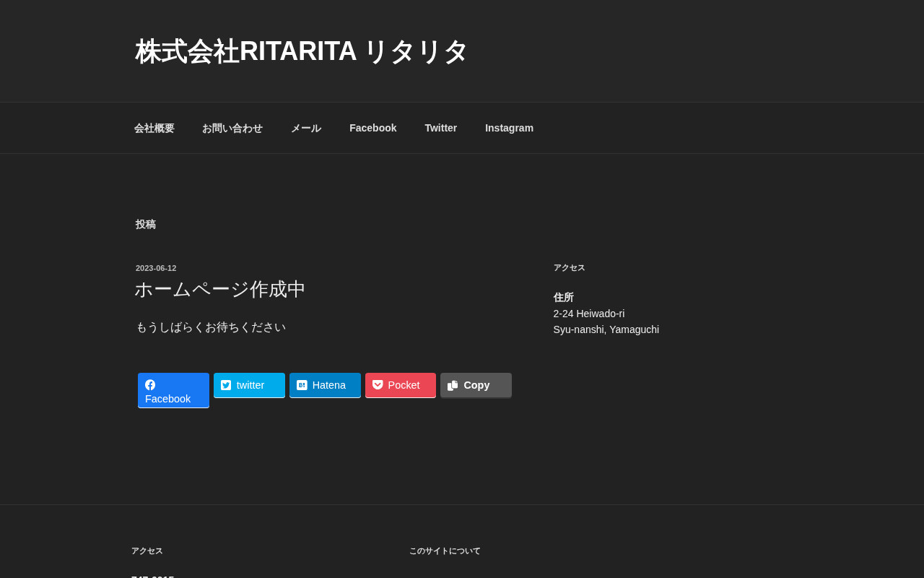Go to お問い合わせ page
The image size is (924, 578).
tap(232, 128)
